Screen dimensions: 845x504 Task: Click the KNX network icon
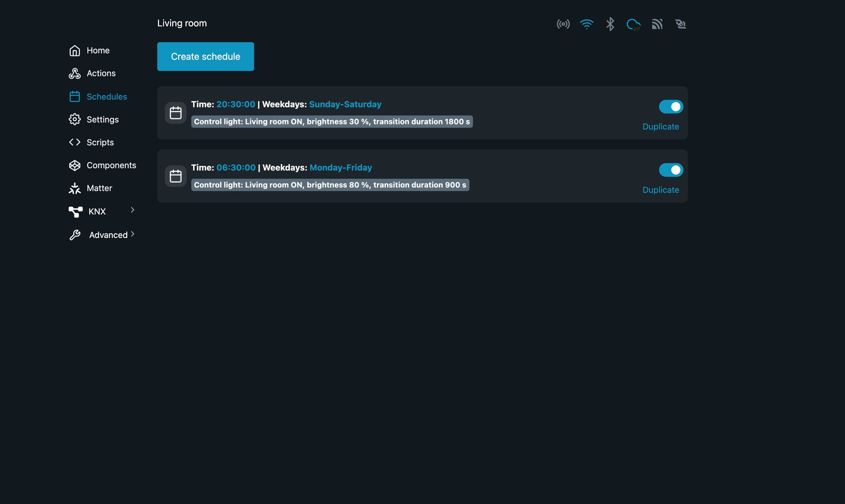pyautogui.click(x=76, y=212)
